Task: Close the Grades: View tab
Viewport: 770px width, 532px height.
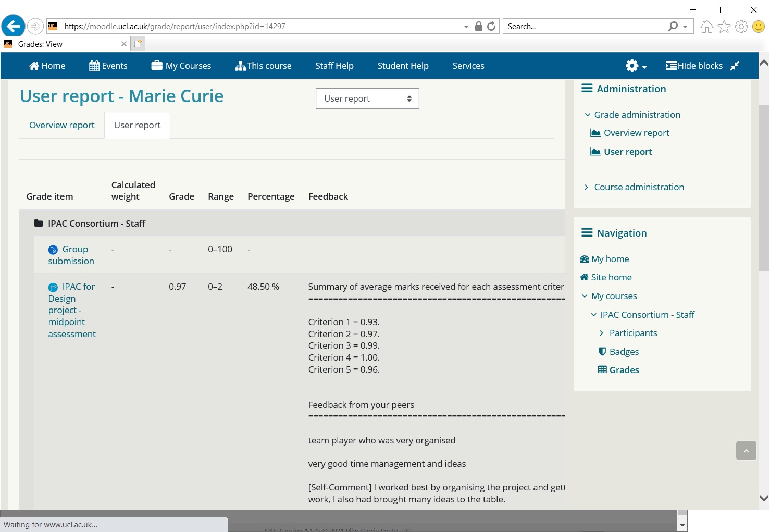Action: click(x=124, y=44)
